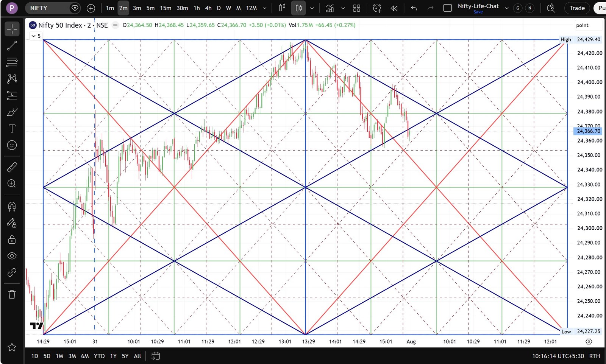Set date range to All
The image size is (606, 364).
click(137, 356)
